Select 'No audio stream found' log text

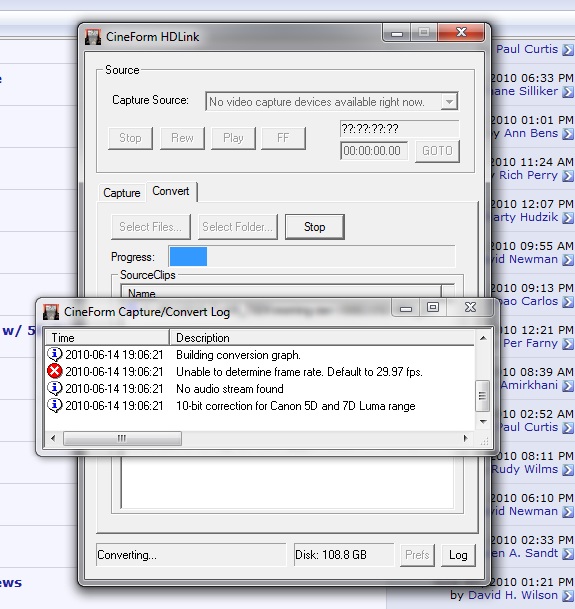coord(230,389)
